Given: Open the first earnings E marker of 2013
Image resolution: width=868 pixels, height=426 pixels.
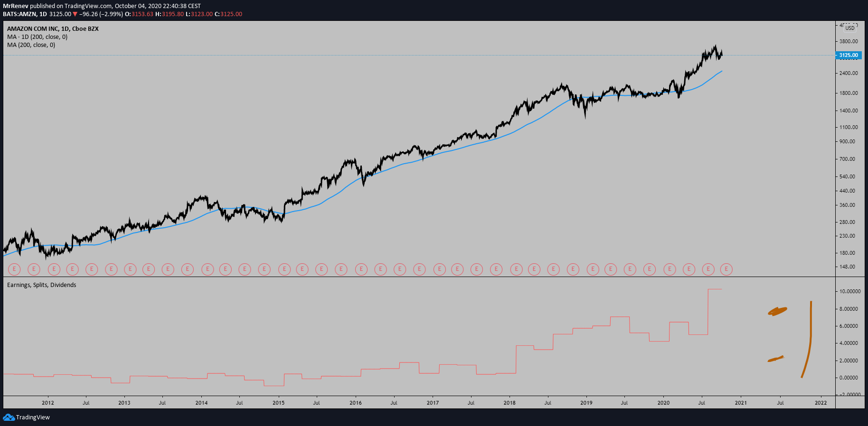Looking at the screenshot, I should pyautogui.click(x=130, y=269).
